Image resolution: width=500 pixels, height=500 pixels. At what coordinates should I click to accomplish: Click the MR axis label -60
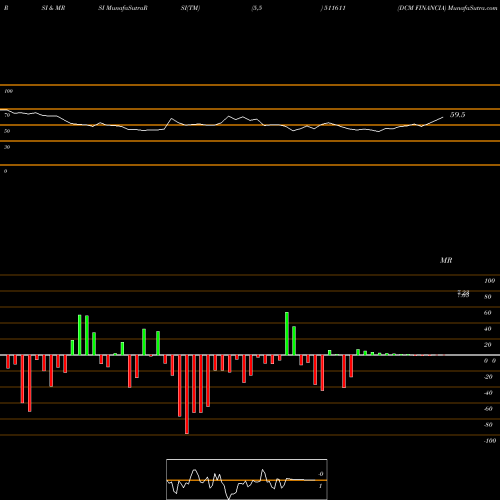click(488, 409)
